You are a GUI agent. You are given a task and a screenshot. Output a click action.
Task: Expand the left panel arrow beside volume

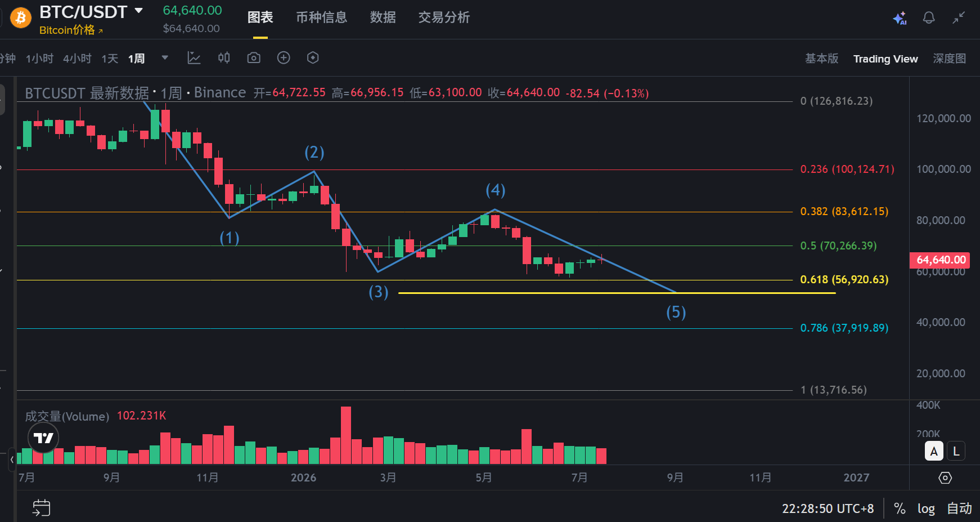pyautogui.click(x=12, y=459)
